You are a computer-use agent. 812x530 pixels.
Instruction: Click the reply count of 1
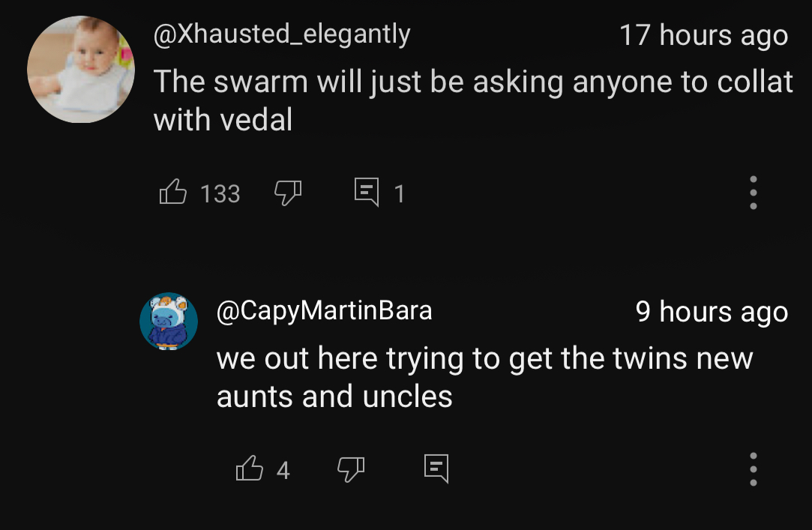pos(400,193)
